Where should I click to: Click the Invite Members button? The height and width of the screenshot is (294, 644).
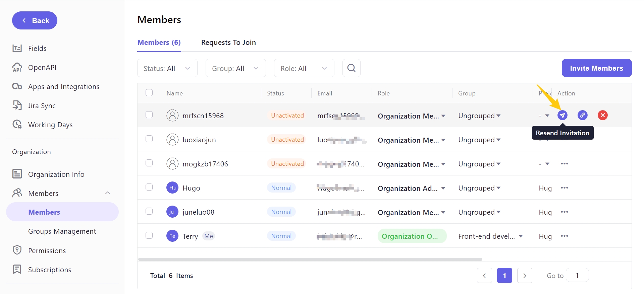(596, 68)
